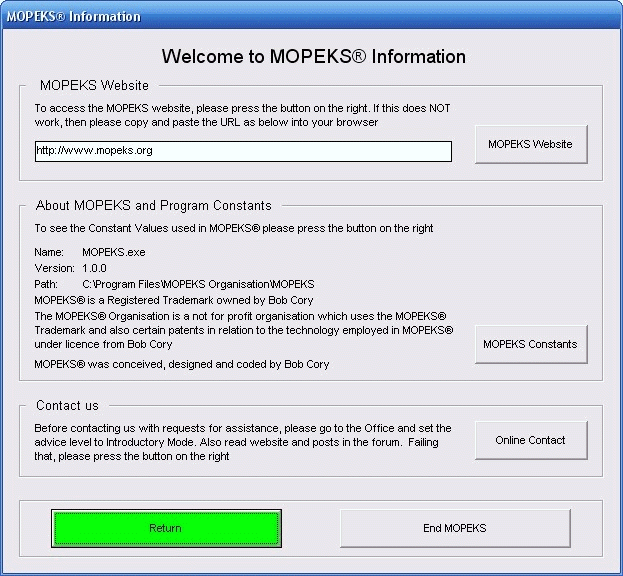Open the MOPEKS Website button

tap(531, 144)
